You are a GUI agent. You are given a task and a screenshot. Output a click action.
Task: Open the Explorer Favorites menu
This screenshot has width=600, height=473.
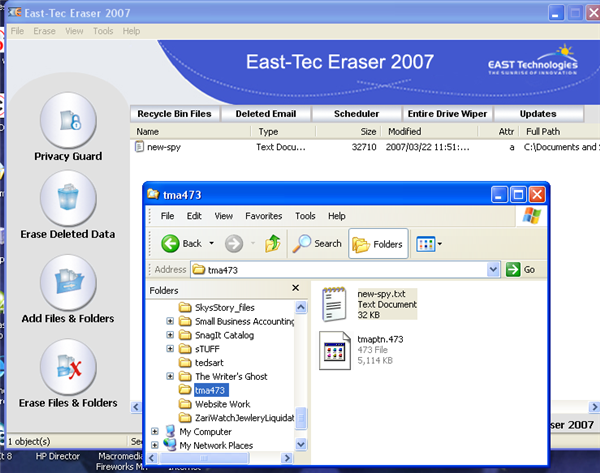pyautogui.click(x=264, y=216)
